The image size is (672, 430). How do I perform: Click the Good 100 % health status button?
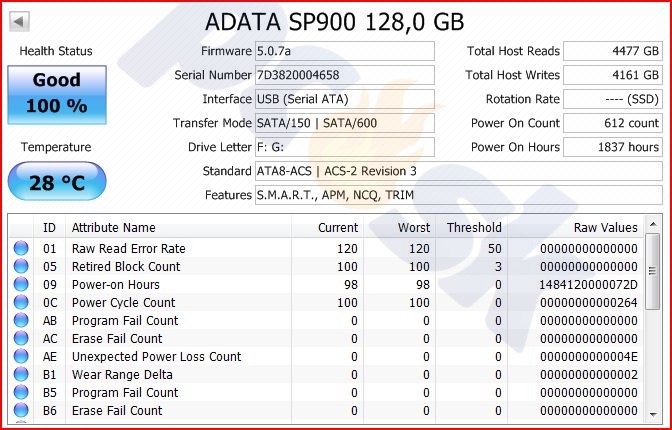click(57, 95)
